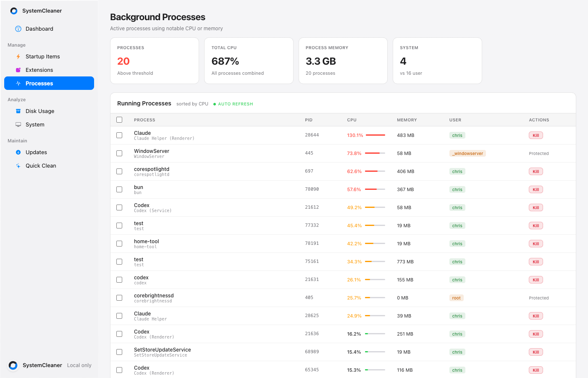Open the Extensions section
The height and width of the screenshot is (378, 588).
click(49, 70)
